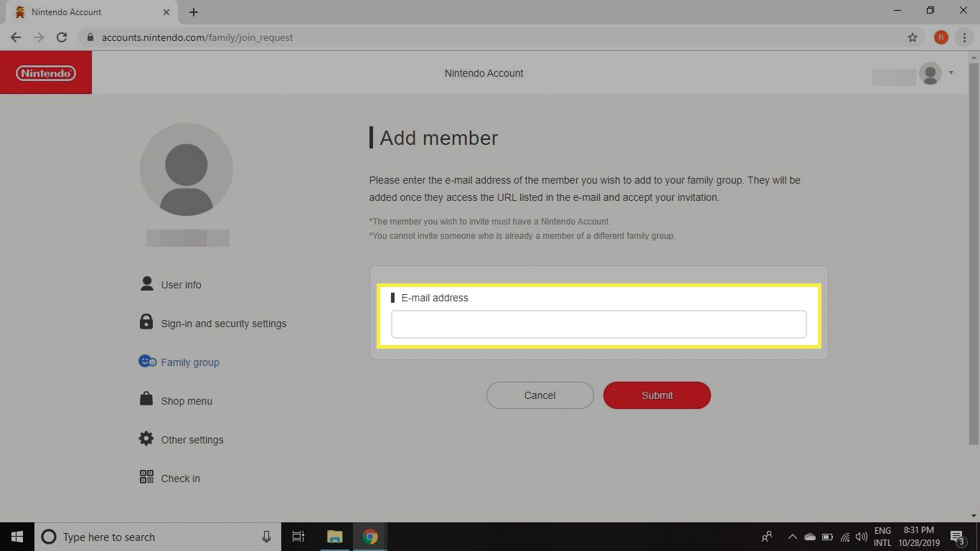
Task: Open Check in link
Action: point(180,479)
